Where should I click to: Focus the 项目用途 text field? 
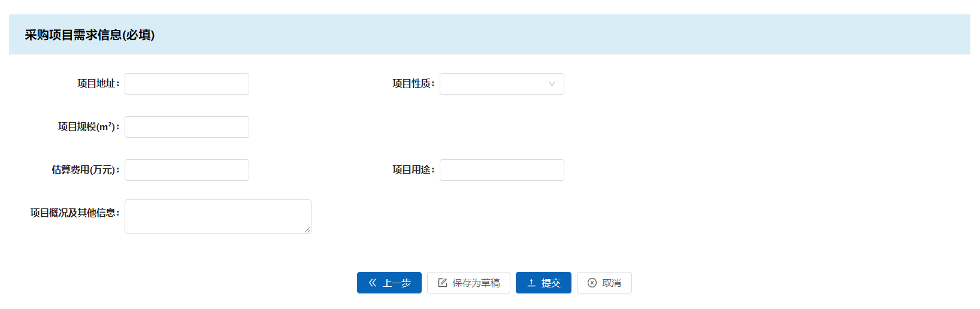tap(502, 170)
